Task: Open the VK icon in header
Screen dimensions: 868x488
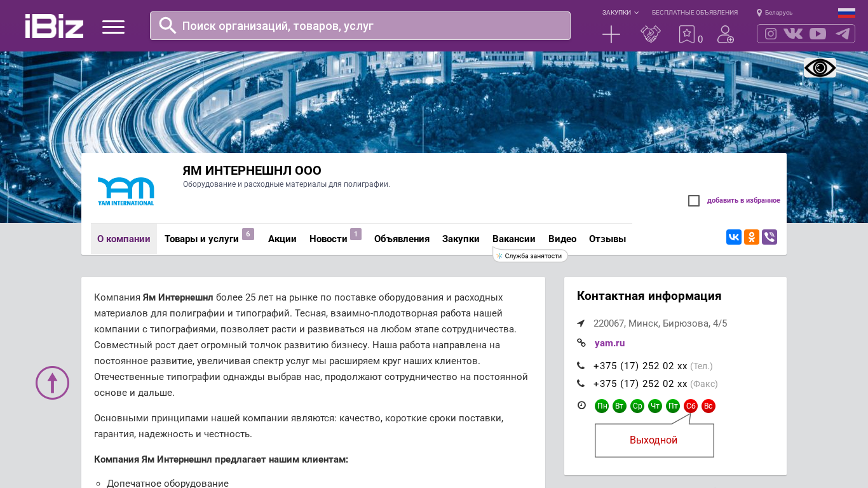Action: (x=793, y=34)
